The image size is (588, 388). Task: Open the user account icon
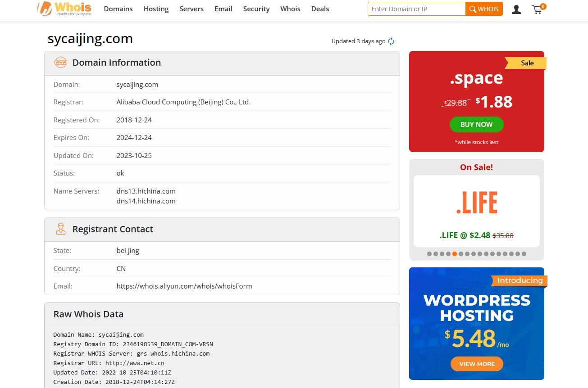click(x=516, y=9)
